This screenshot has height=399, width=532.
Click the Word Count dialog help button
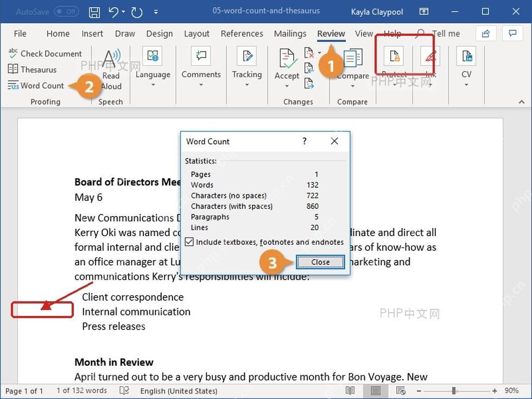305,141
